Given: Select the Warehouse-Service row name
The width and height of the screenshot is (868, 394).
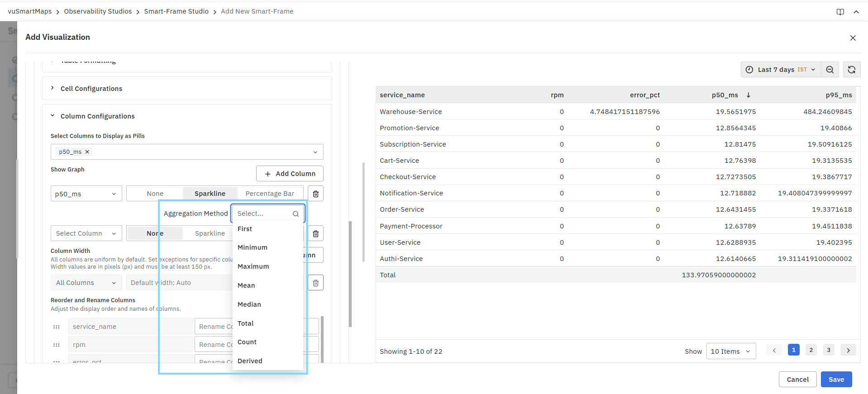Looking at the screenshot, I should (x=411, y=112).
